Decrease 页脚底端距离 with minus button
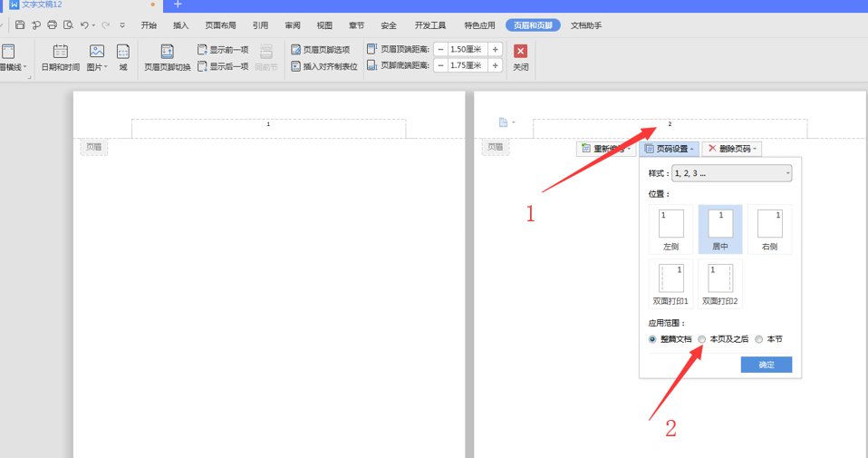Viewport: 868px width, 458px height. coord(440,65)
